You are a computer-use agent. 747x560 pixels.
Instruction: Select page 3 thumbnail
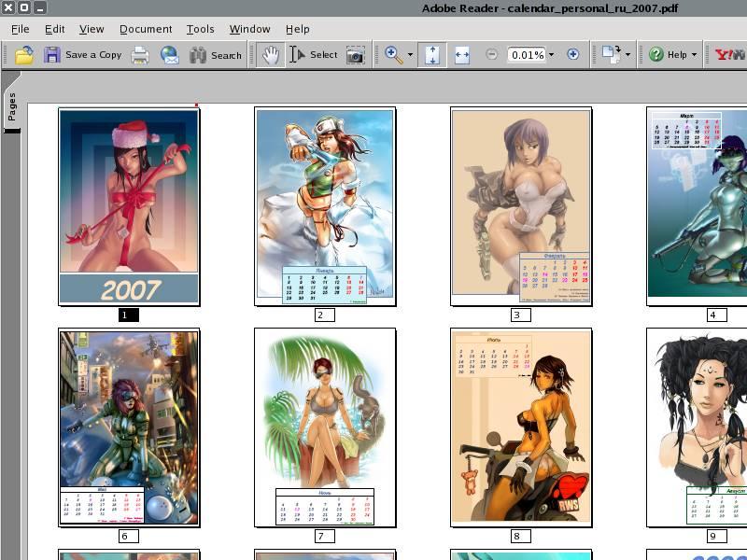(521, 206)
